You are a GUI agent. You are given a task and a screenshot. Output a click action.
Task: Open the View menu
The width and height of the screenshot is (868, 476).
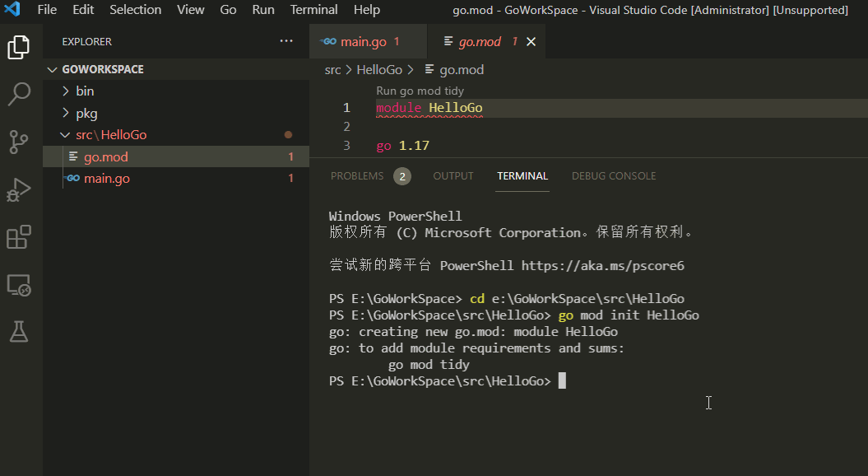point(190,9)
